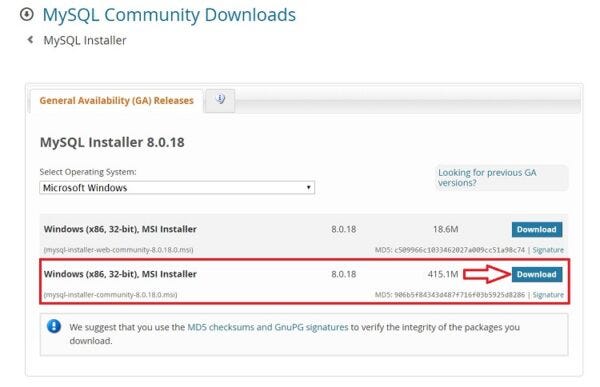This screenshot has width=600, height=387.
Task: Click filename mysql-installer-web-community-8.0.18.0.msi
Action: point(119,250)
